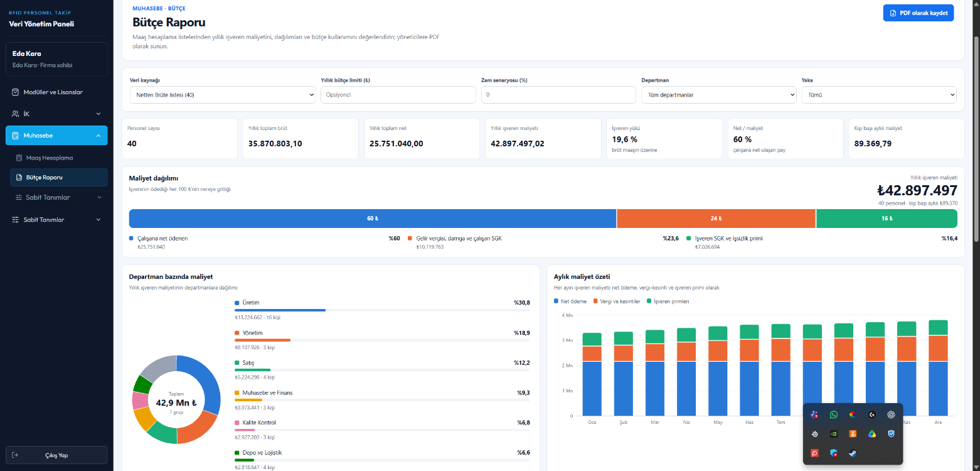Expand Sabit Tanımlar nested under Muhasebe
This screenshot has height=471, width=980.
(x=57, y=197)
